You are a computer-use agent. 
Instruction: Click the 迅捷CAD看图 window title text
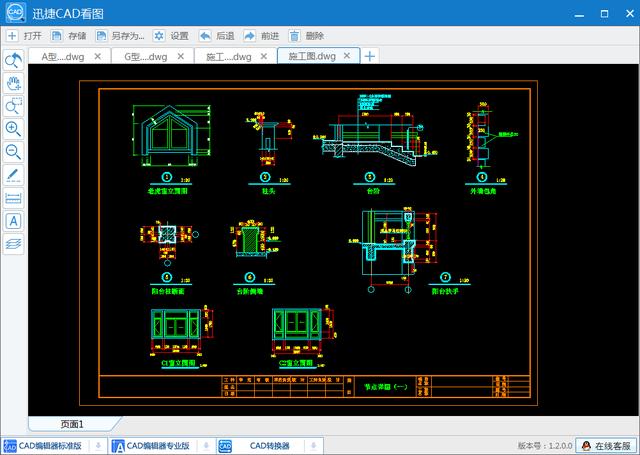pos(68,14)
